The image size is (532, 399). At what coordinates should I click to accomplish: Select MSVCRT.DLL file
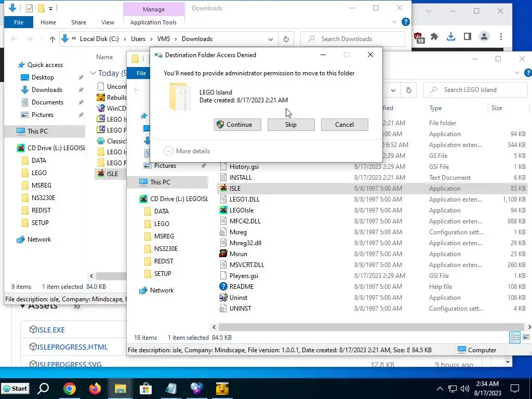point(247,264)
